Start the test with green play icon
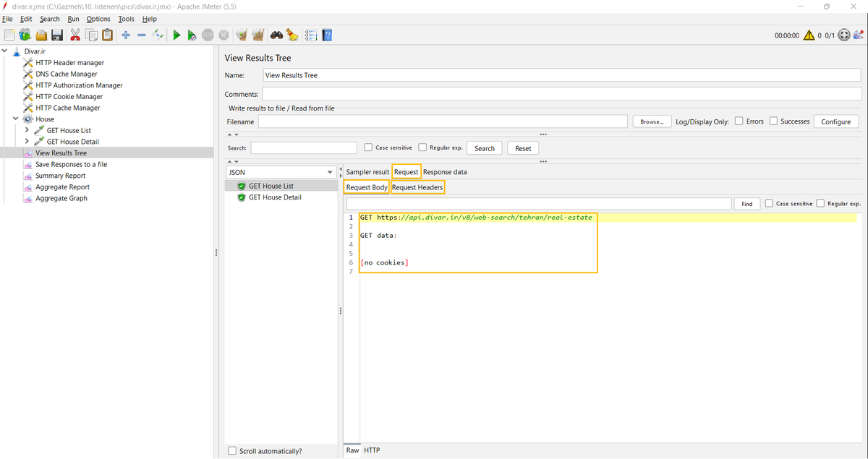The image size is (868, 459). (176, 35)
